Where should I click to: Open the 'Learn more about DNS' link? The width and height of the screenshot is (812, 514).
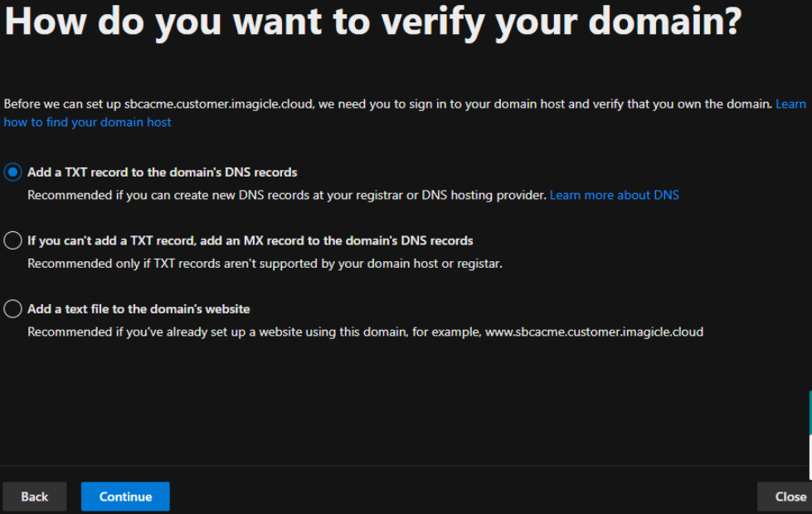coord(614,196)
